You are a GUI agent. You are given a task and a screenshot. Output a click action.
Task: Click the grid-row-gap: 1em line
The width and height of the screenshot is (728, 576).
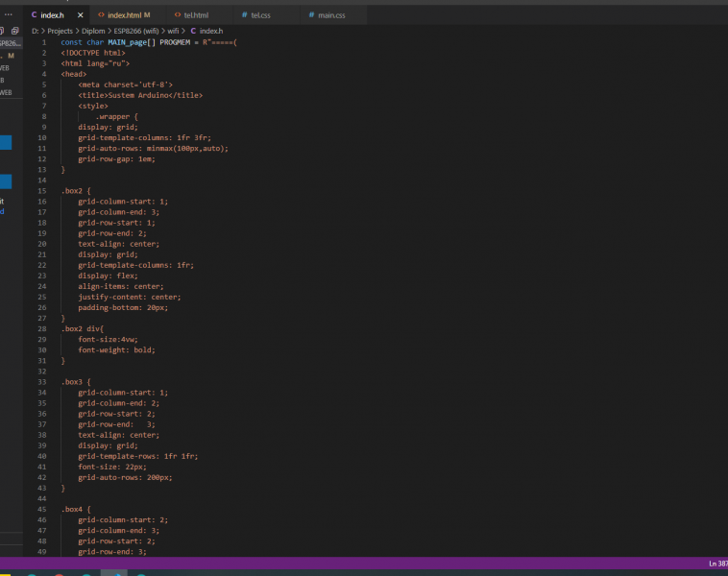(116, 159)
